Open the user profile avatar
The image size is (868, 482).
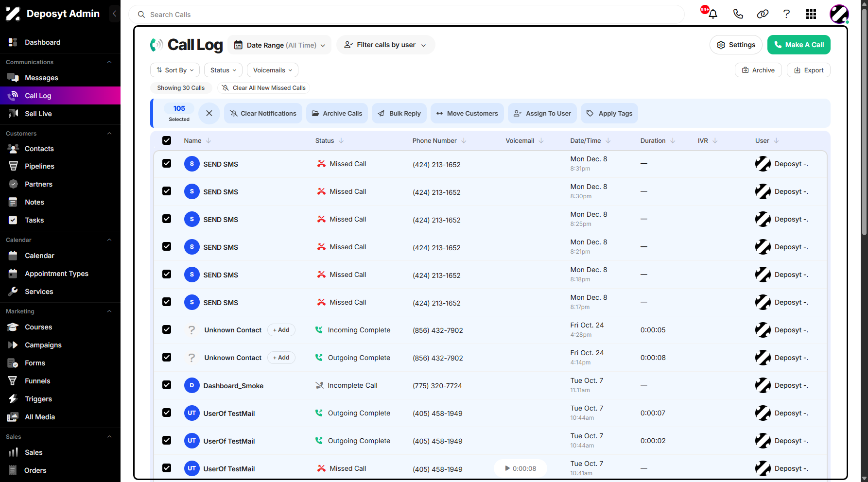click(x=839, y=14)
